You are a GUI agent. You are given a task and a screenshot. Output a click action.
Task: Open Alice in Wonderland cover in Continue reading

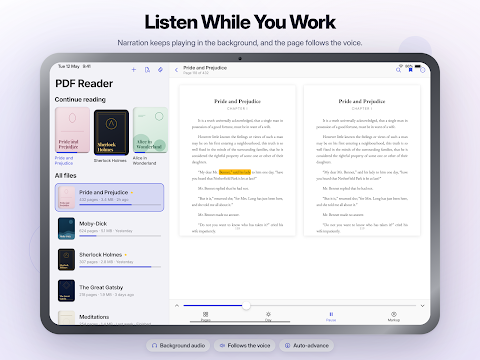(x=150, y=130)
